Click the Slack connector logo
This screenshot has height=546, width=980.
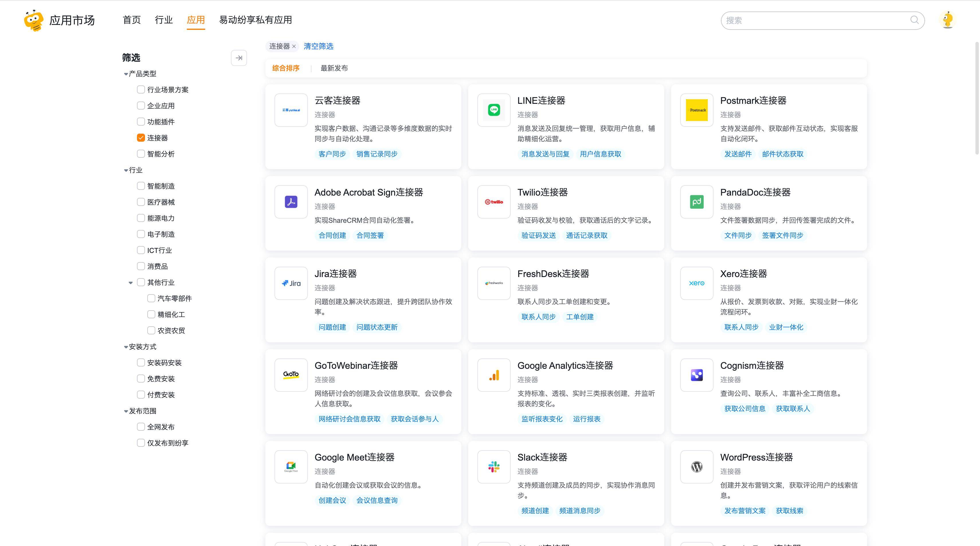pyautogui.click(x=494, y=467)
